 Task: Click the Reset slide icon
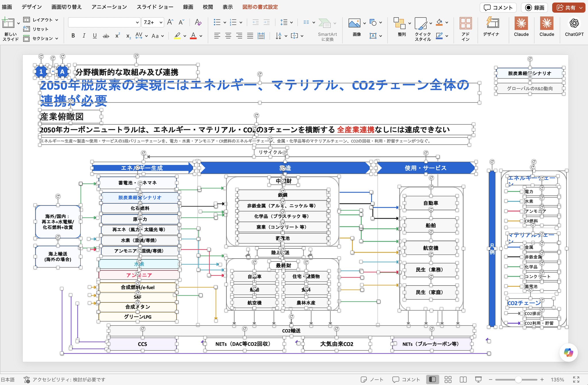tap(26, 29)
